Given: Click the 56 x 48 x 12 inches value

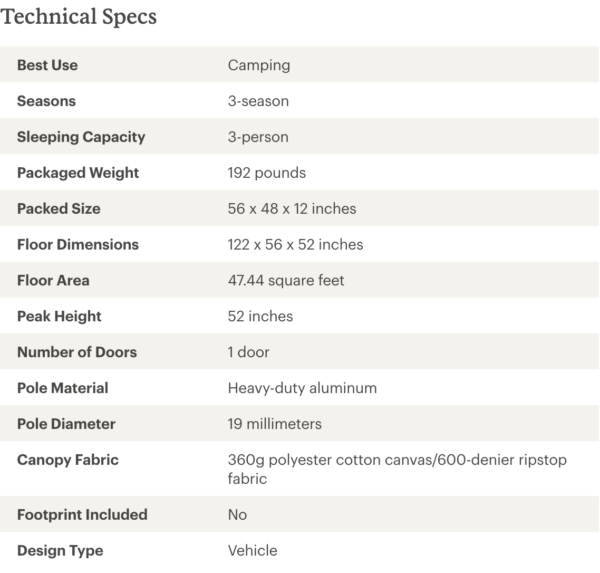Looking at the screenshot, I should click(x=292, y=209).
